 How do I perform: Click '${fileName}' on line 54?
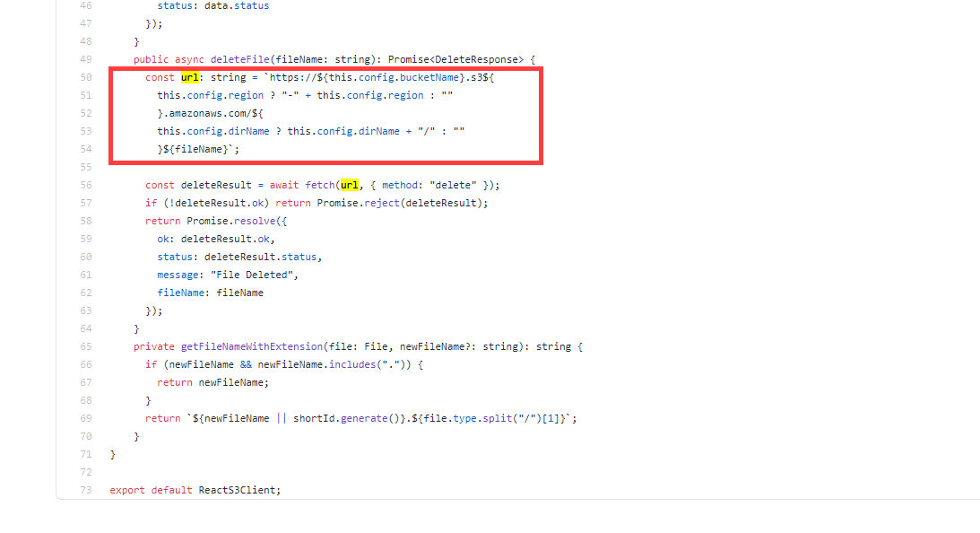pyautogui.click(x=195, y=150)
